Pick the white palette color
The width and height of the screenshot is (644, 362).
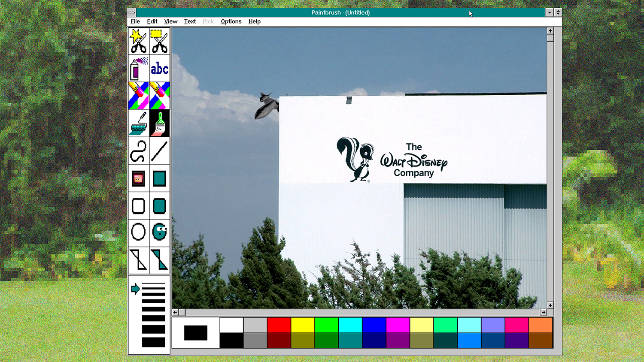[231, 325]
